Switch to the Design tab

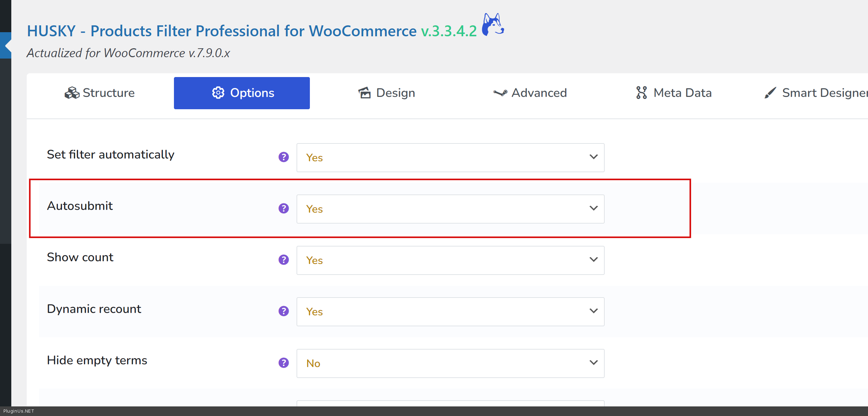point(387,93)
